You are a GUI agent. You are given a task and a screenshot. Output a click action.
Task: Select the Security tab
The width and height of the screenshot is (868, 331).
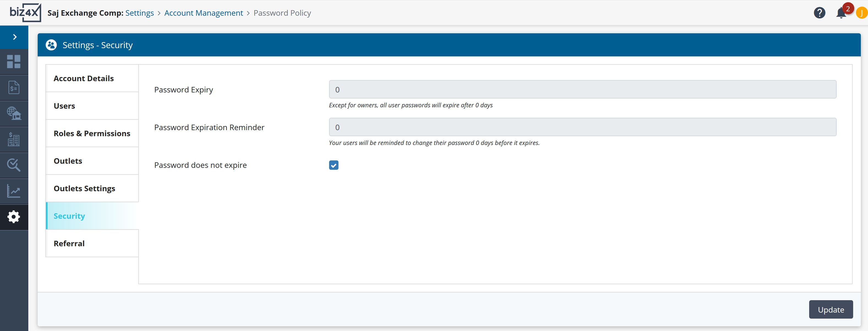click(92, 216)
